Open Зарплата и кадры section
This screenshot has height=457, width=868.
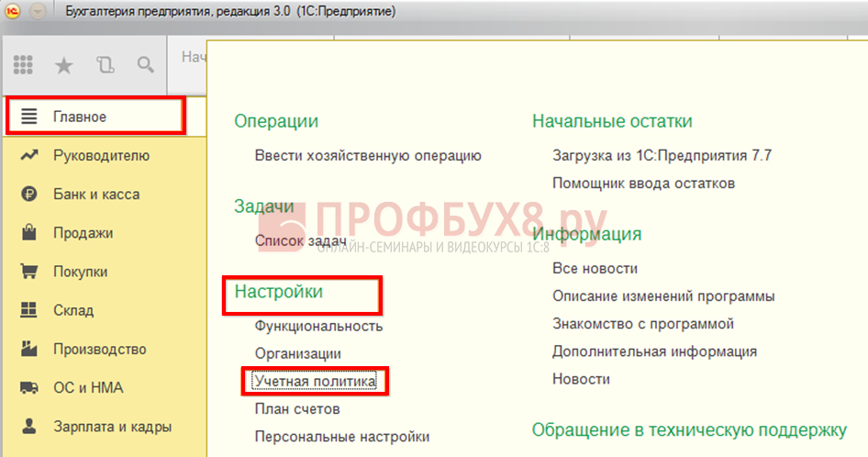[112, 426]
